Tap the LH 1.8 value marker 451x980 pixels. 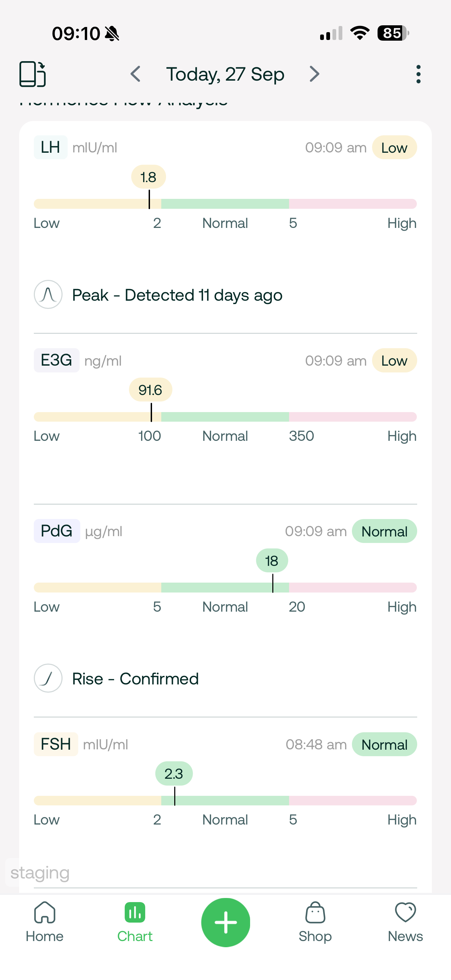click(148, 177)
